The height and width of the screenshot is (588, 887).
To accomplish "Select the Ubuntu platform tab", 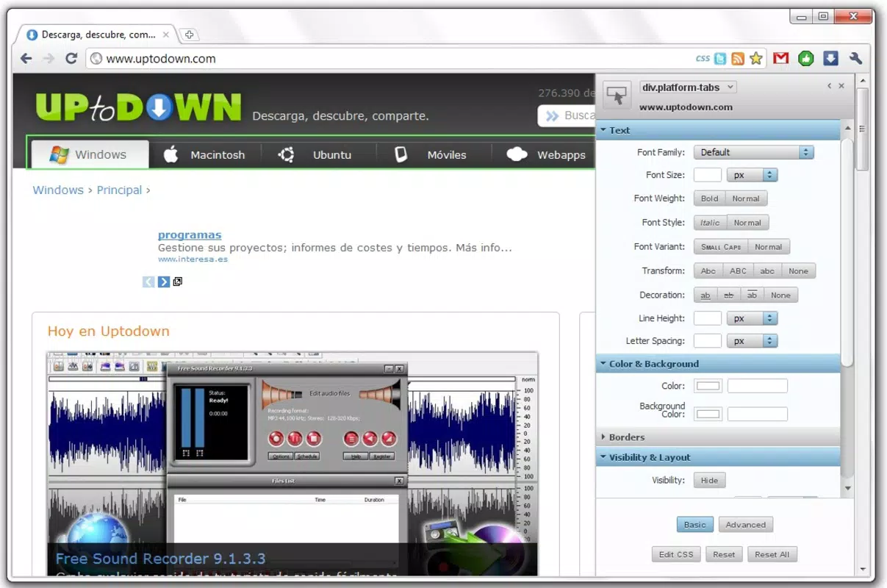I will 318,154.
